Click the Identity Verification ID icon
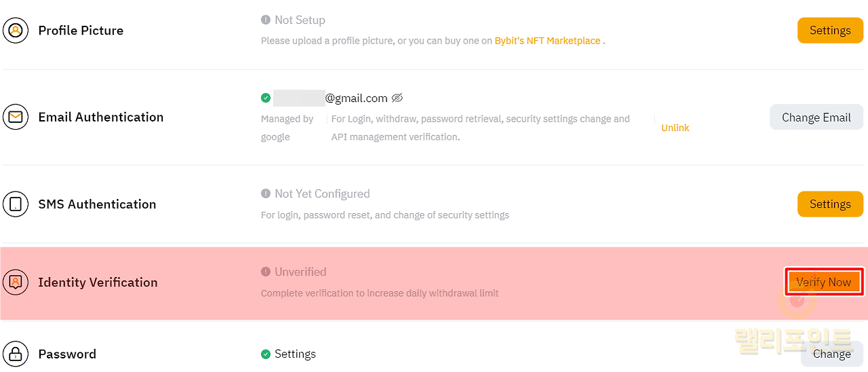This screenshot has height=372, width=868. (16, 282)
